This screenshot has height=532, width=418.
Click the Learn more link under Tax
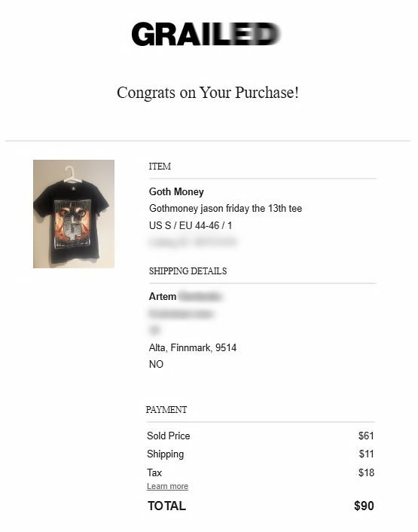(167, 486)
